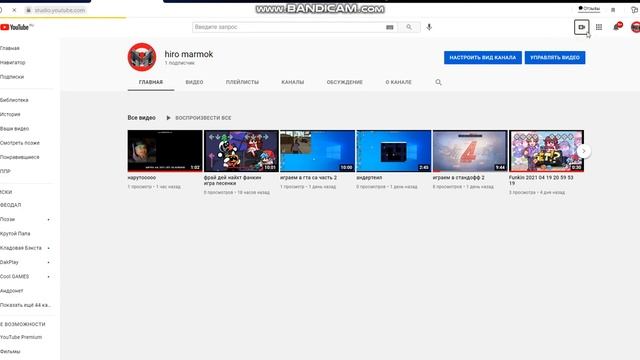Click the играем в гта са часть 2 title

[x=309, y=178]
